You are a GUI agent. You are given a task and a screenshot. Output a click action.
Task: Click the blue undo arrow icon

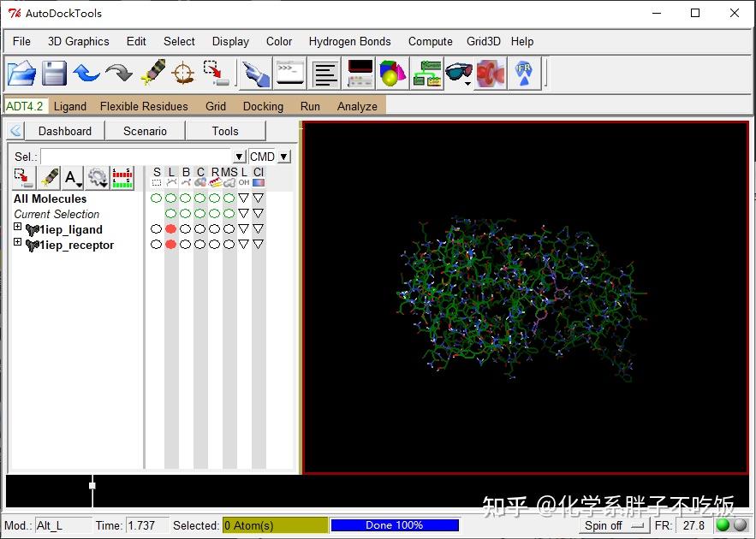(x=86, y=73)
